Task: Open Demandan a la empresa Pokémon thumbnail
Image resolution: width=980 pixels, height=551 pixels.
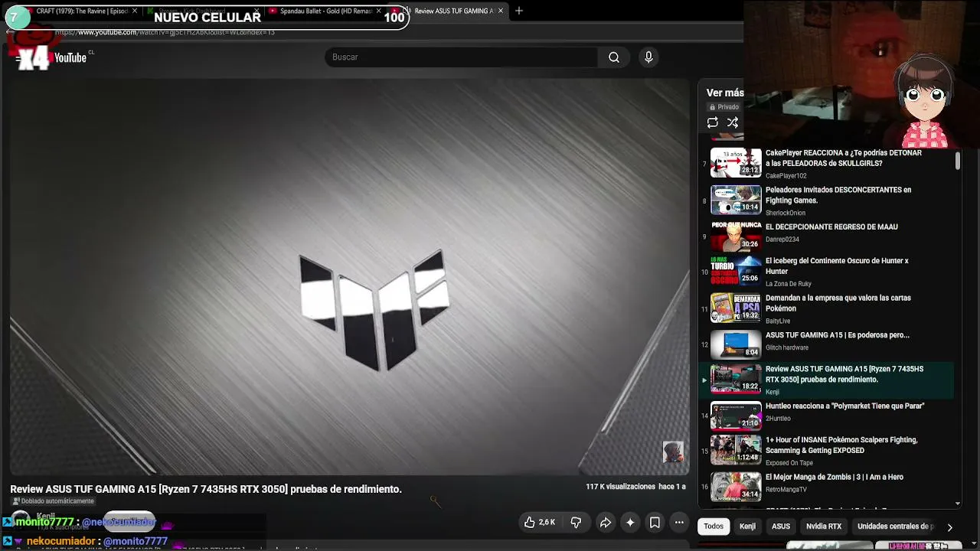Action: pyautogui.click(x=736, y=308)
